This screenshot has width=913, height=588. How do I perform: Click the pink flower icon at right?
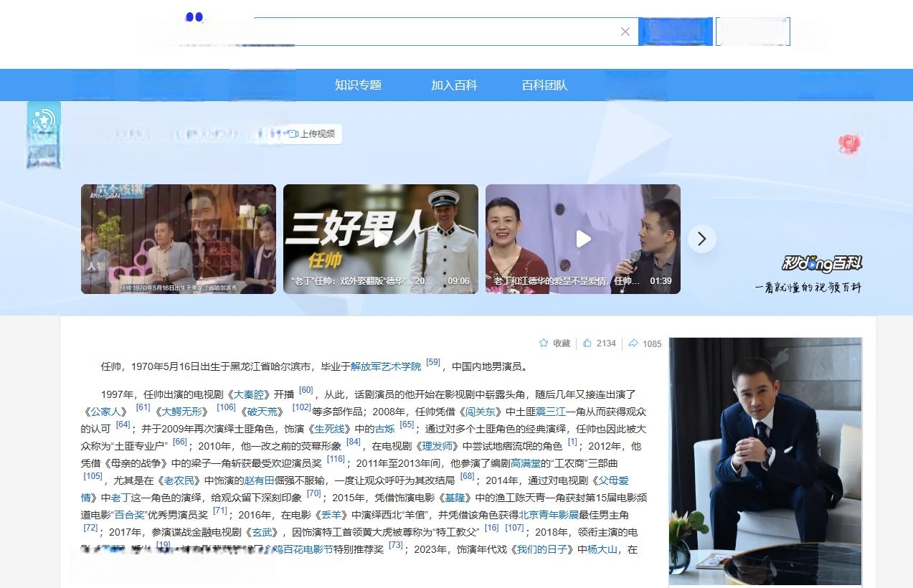[x=849, y=143]
